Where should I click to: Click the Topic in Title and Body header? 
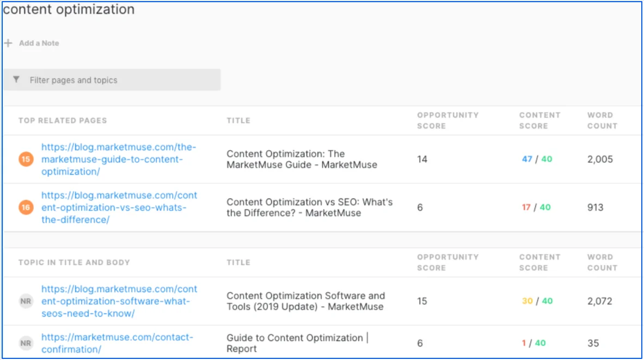click(74, 262)
